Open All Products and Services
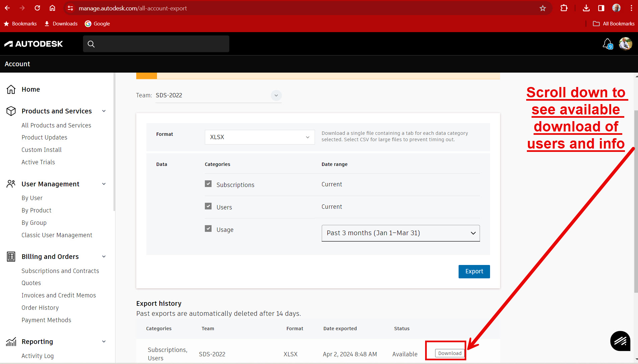The height and width of the screenshot is (364, 638). coord(56,125)
